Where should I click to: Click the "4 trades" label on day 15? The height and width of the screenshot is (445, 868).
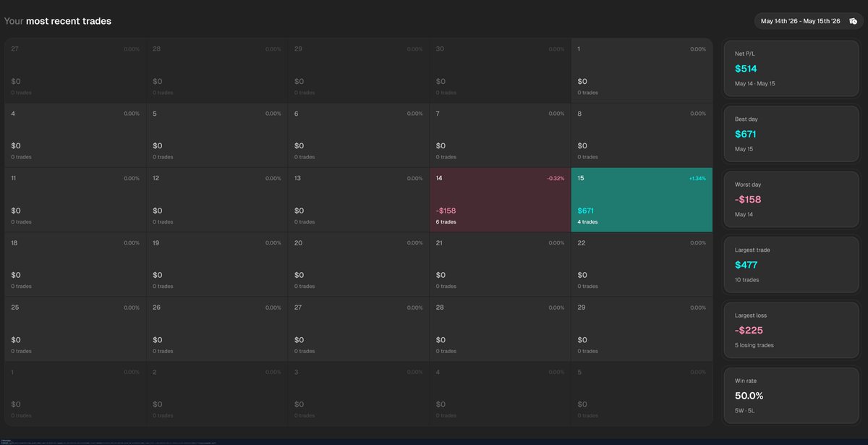pyautogui.click(x=588, y=222)
